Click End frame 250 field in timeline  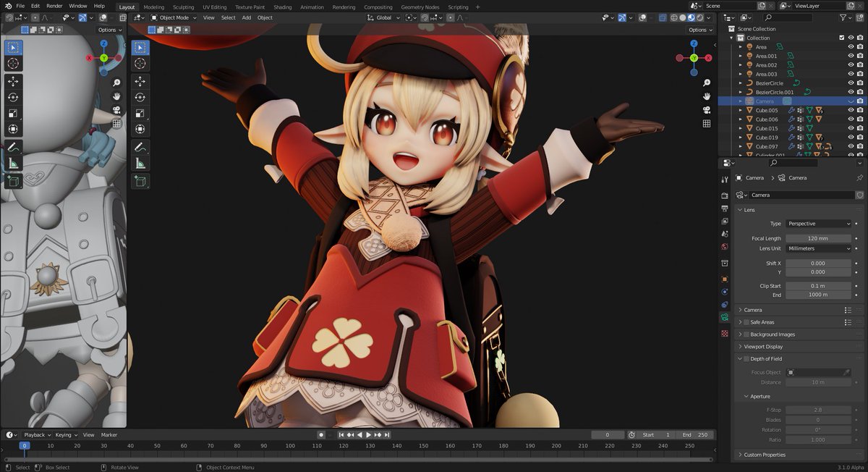tap(696, 435)
